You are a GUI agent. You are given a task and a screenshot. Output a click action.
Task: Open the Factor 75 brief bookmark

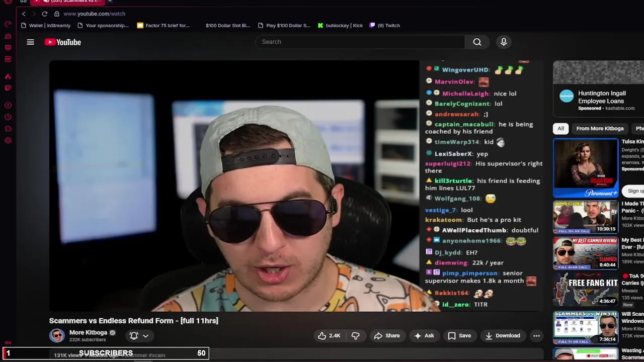coord(163,25)
